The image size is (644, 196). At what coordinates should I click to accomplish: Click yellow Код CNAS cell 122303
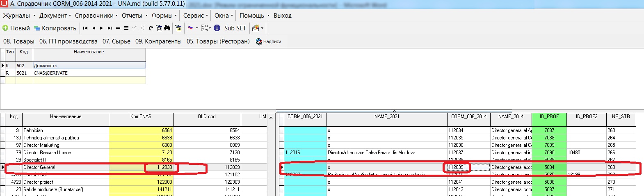[141, 182]
